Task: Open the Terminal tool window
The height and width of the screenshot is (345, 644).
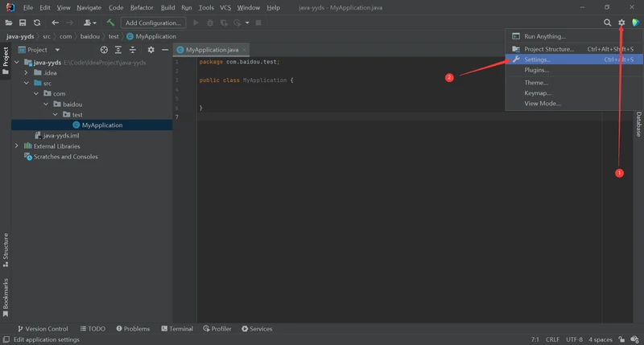Action: (176, 329)
